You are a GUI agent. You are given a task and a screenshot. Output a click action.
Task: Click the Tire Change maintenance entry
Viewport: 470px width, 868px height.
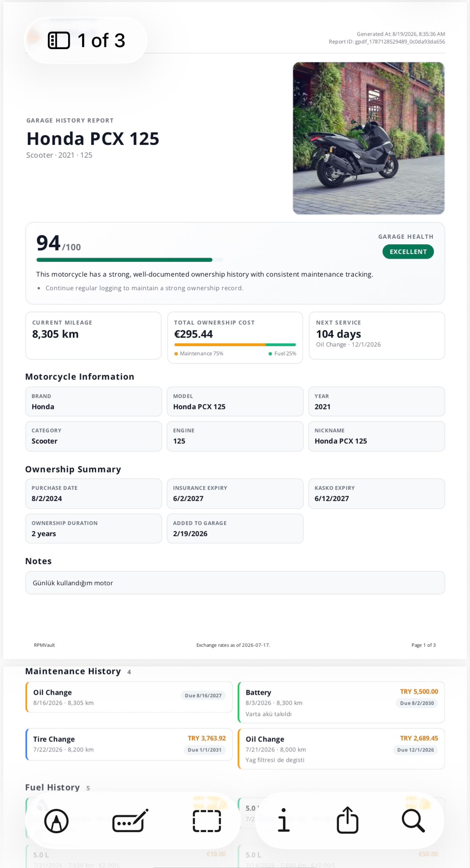[129, 744]
